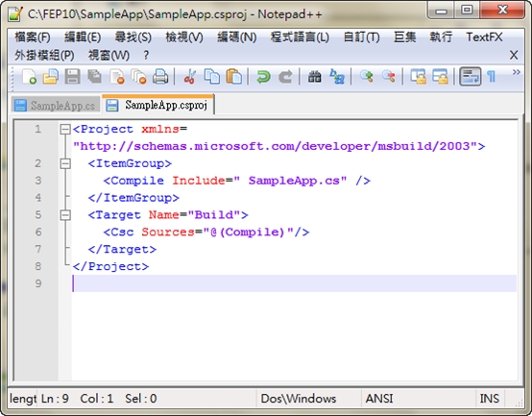The image size is (532, 416).
Task: Open Find with the binoculars icon
Action: (315, 76)
